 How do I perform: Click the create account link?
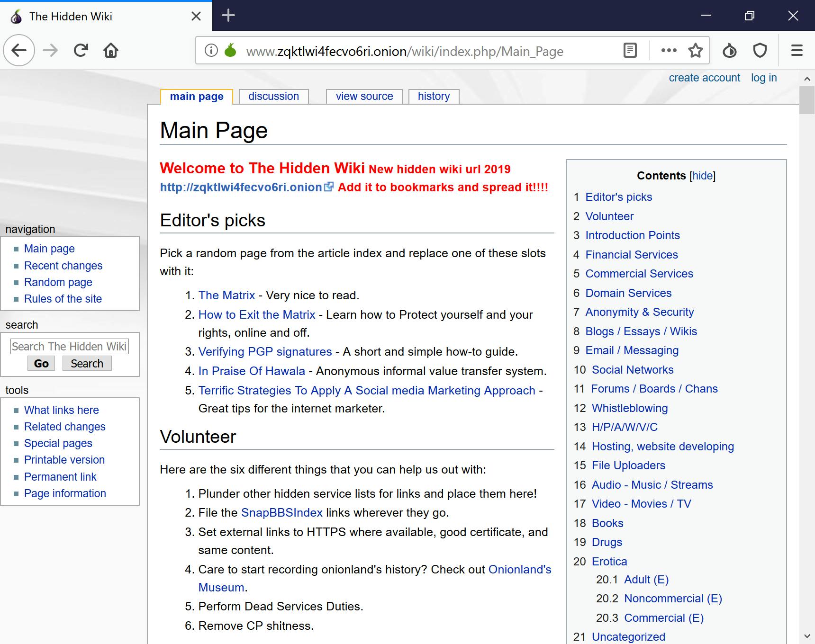coord(704,78)
